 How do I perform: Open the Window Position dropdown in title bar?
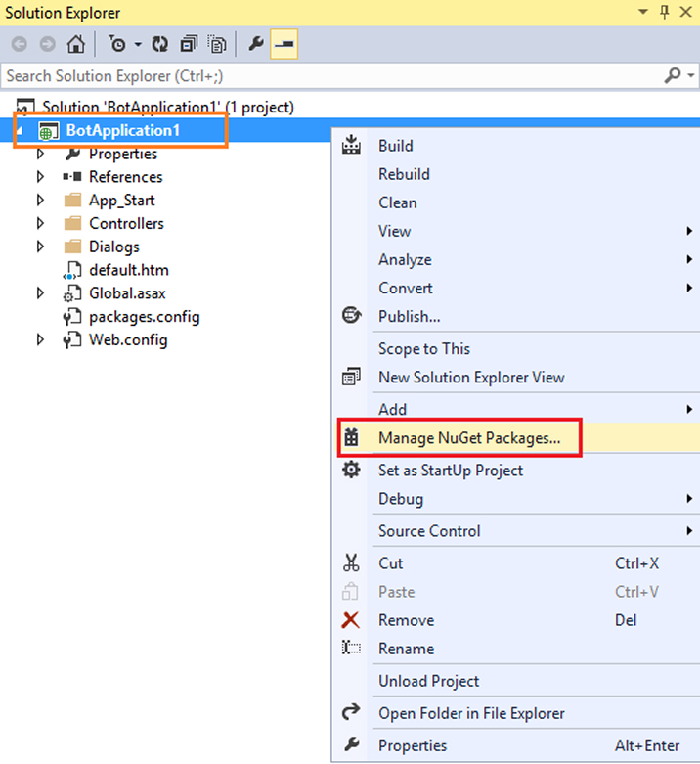(643, 12)
